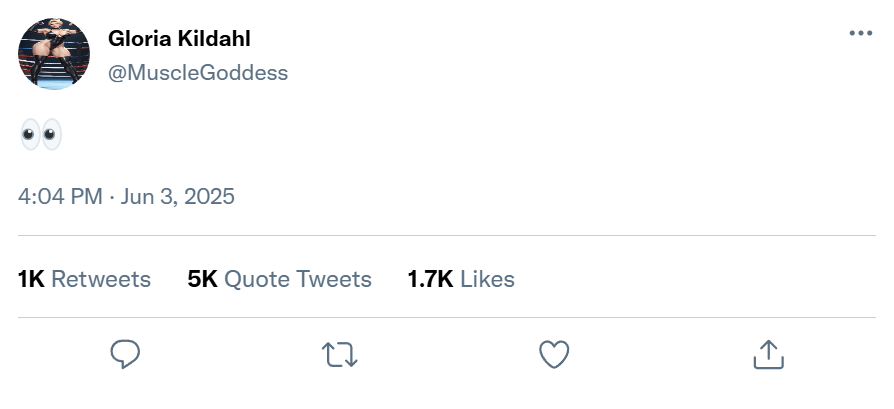894x409 pixels.
Task: Like the tweet with the heart icon
Action: click(x=554, y=353)
